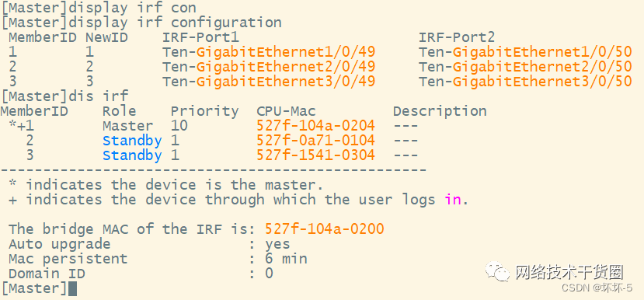Viewport: 644px width, 300px height.
Task: Click the Description column header
Action: [440, 111]
